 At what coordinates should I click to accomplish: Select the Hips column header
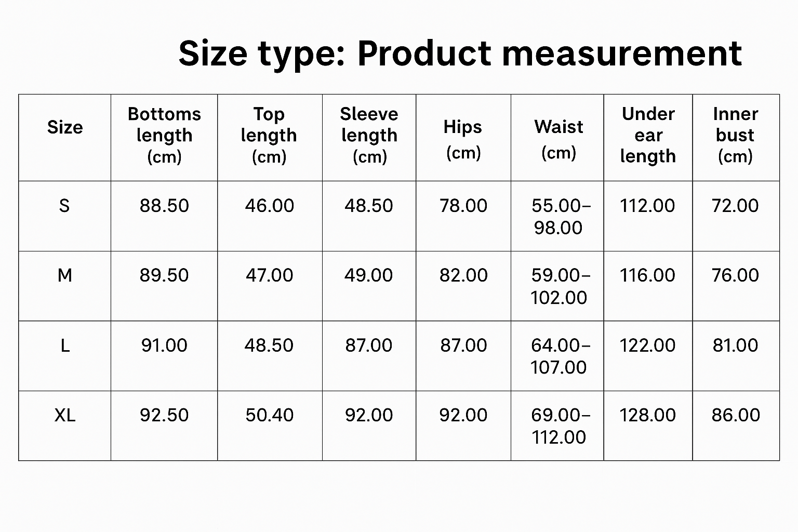pos(463,139)
